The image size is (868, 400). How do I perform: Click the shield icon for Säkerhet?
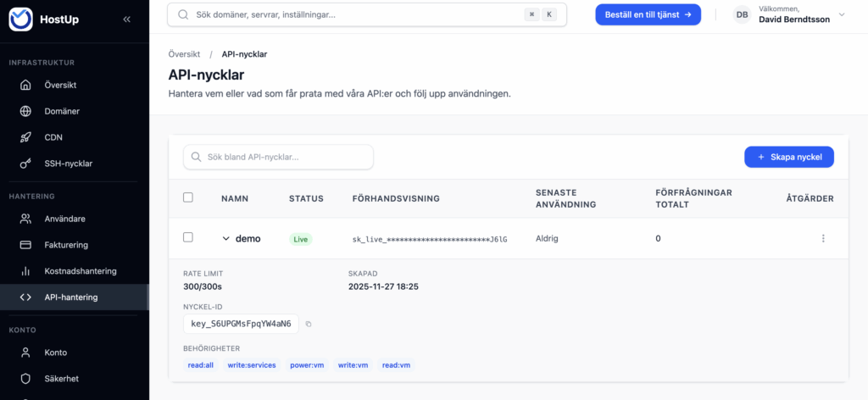click(25, 379)
